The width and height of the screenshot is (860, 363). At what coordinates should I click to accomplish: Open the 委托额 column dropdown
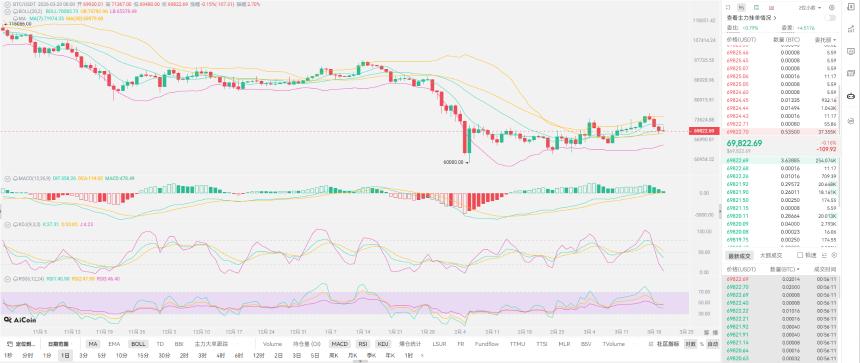[x=825, y=39]
